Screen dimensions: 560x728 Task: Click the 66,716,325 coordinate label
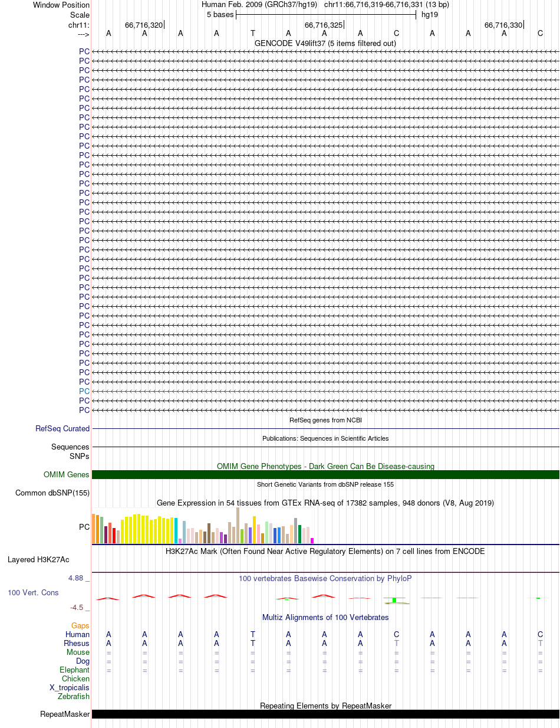(x=323, y=25)
